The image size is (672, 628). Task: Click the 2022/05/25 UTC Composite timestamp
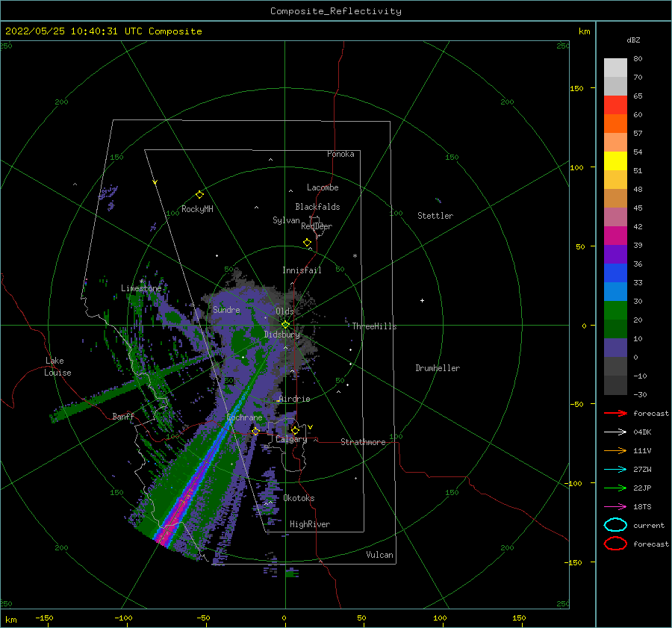104,31
